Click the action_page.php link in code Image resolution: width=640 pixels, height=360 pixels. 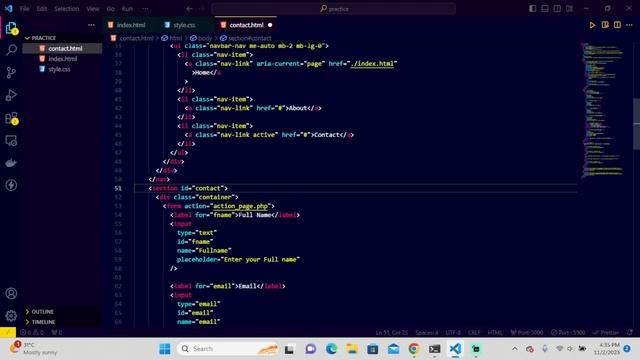tap(240, 206)
